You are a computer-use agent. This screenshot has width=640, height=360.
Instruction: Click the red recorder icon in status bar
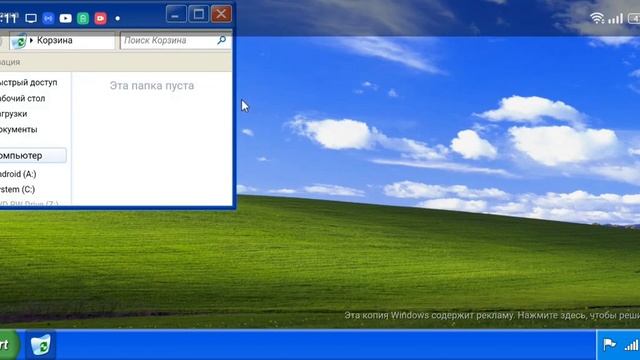tap(100, 18)
